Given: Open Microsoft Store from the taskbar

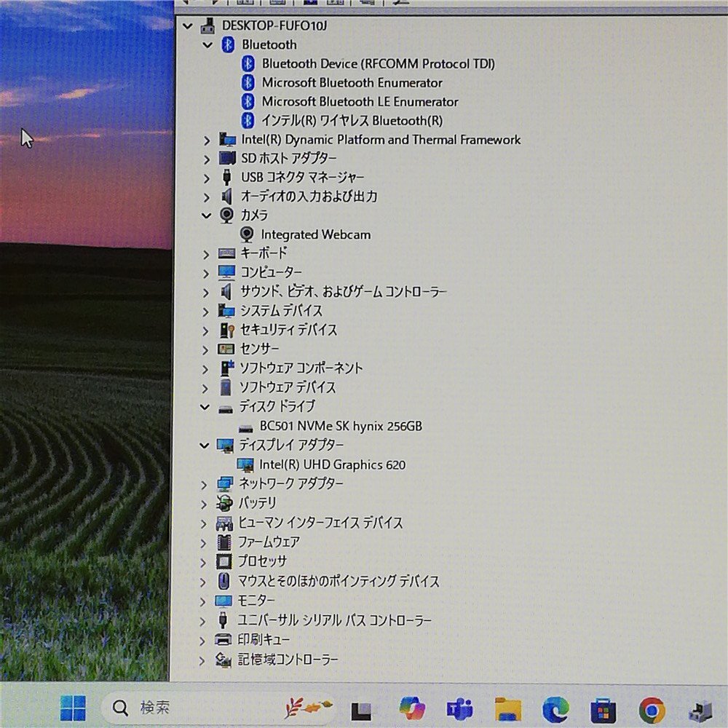Looking at the screenshot, I should click(604, 708).
